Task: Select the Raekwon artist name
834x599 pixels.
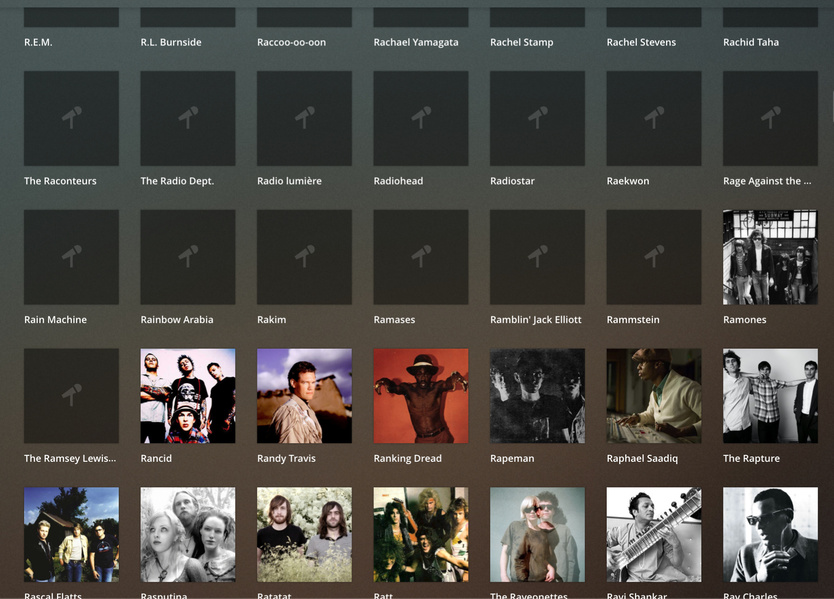Action: pos(628,181)
